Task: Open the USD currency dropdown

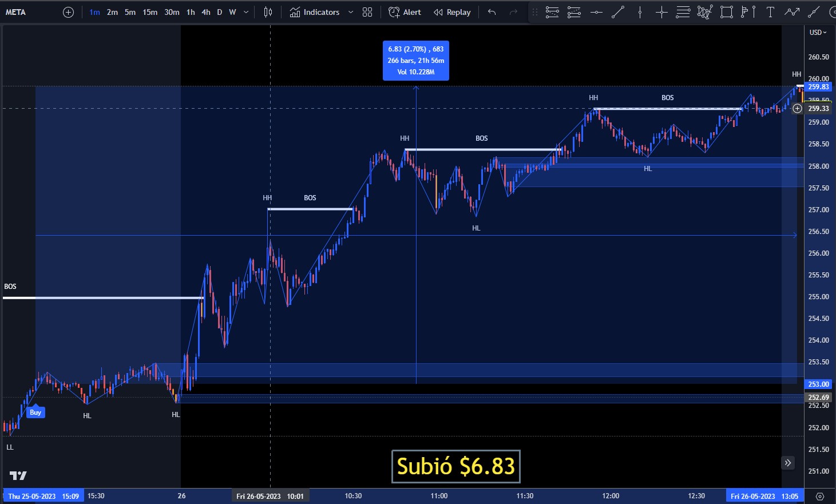Action: (x=818, y=33)
